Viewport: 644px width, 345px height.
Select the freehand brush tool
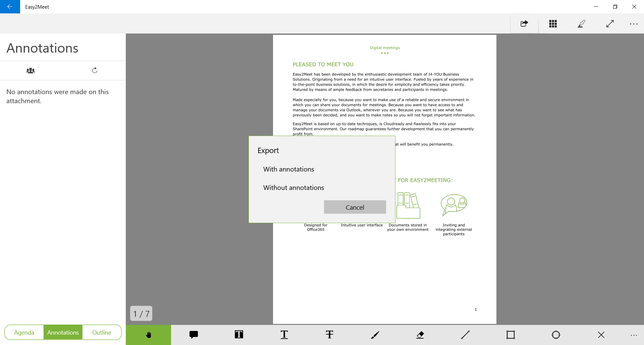coord(375,335)
